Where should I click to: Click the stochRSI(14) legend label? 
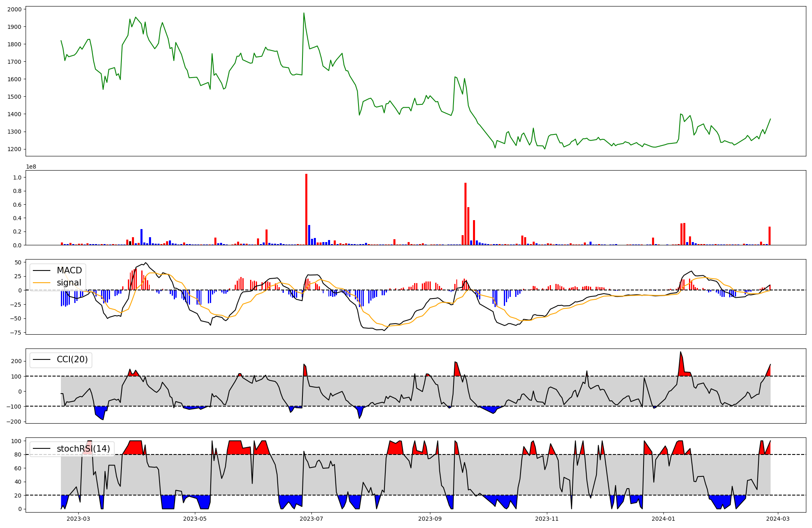tap(83, 449)
